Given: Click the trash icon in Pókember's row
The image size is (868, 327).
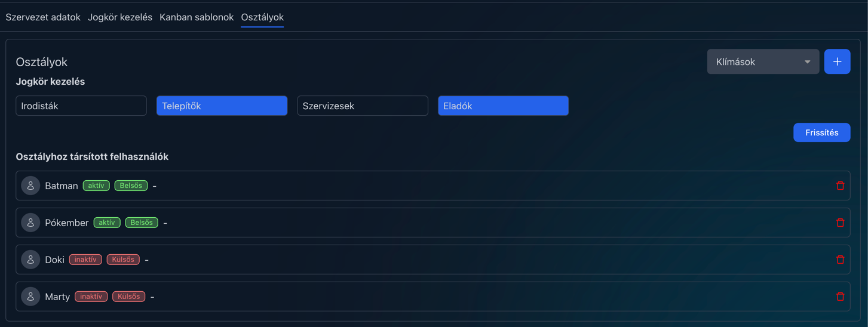Looking at the screenshot, I should (x=840, y=223).
